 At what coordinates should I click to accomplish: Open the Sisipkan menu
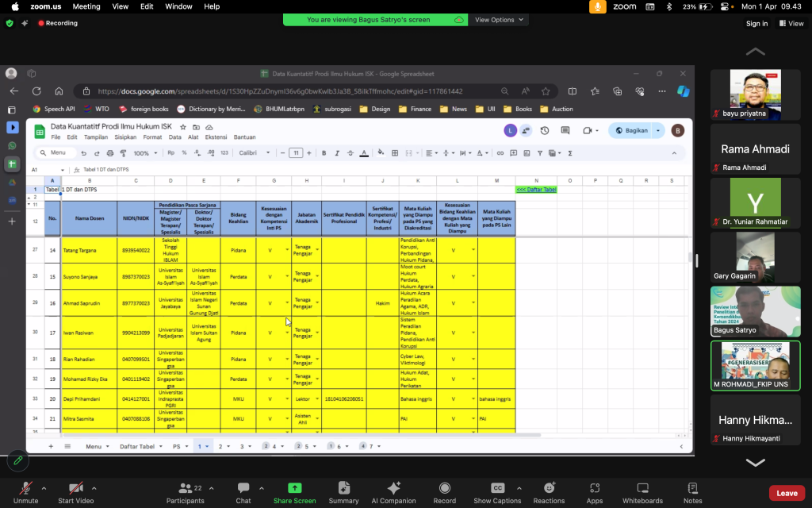point(125,137)
